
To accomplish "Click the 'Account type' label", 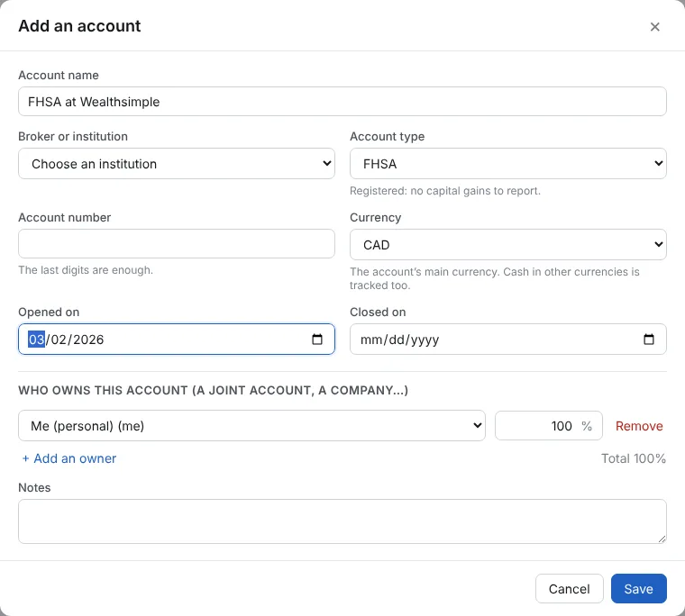I will coord(387,137).
